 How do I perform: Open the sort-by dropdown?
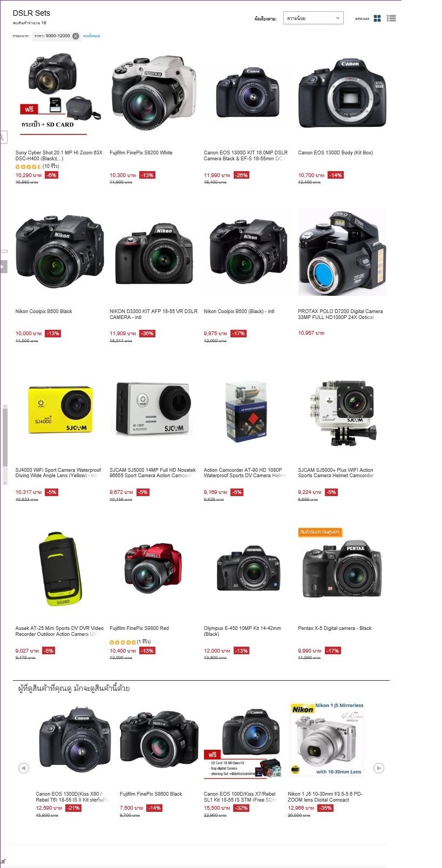point(314,18)
